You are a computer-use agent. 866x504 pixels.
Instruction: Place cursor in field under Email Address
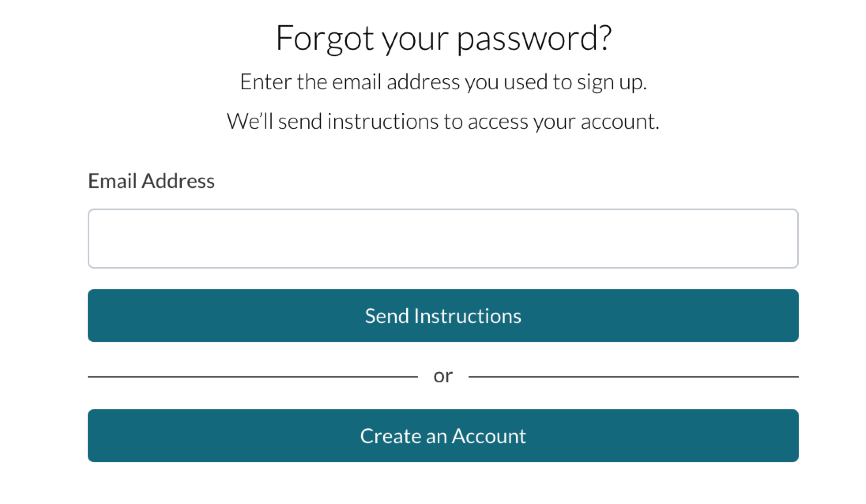click(442, 239)
